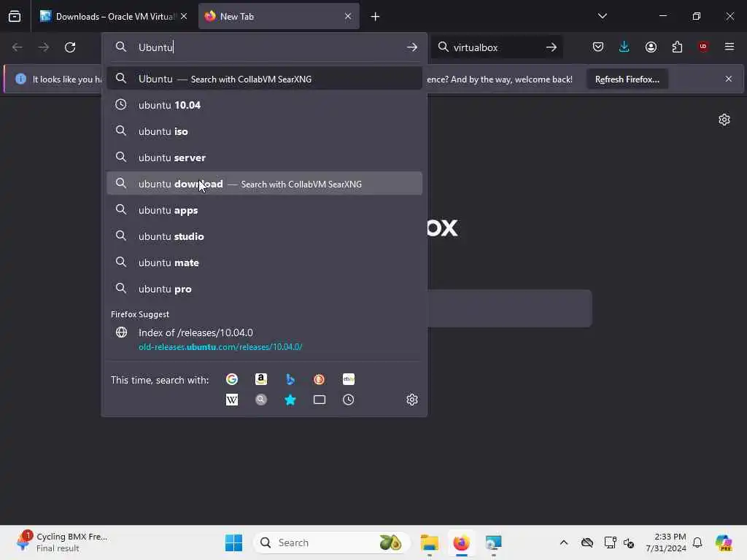747x560 pixels.
Task: Open the Firefox application menu
Action: [x=729, y=47]
